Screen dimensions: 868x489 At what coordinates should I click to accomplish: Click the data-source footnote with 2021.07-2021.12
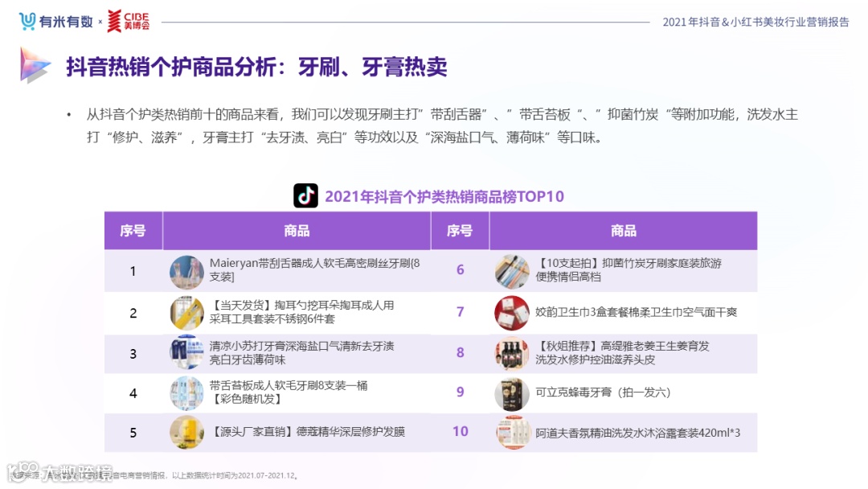[154, 475]
